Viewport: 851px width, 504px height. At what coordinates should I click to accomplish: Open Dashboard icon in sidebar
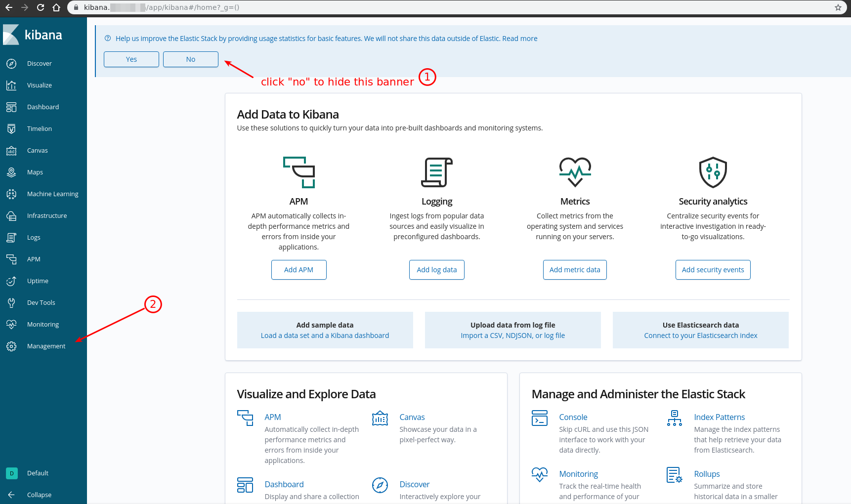pyautogui.click(x=11, y=107)
